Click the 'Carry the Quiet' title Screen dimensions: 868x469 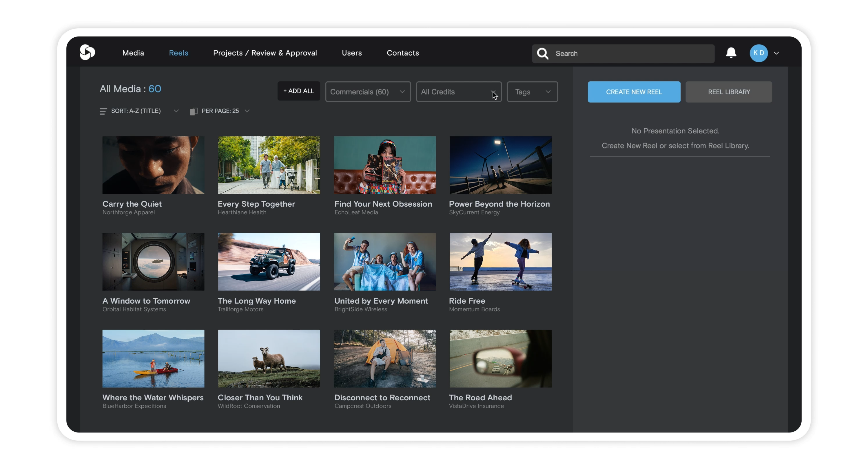pos(132,204)
